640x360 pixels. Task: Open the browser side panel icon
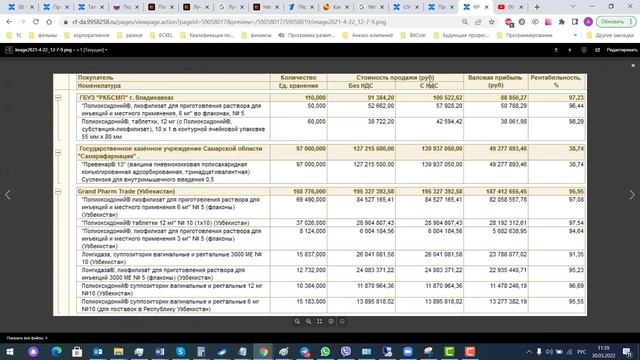point(575,22)
